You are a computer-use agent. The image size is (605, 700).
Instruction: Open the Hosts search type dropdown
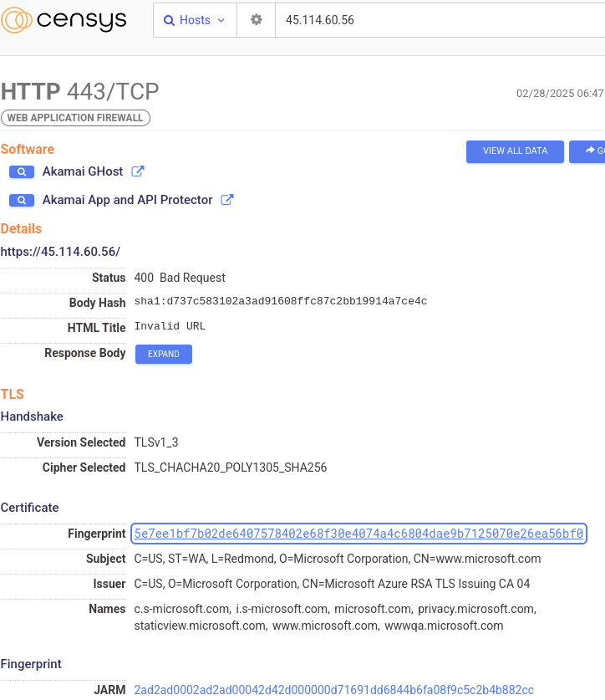pos(195,20)
